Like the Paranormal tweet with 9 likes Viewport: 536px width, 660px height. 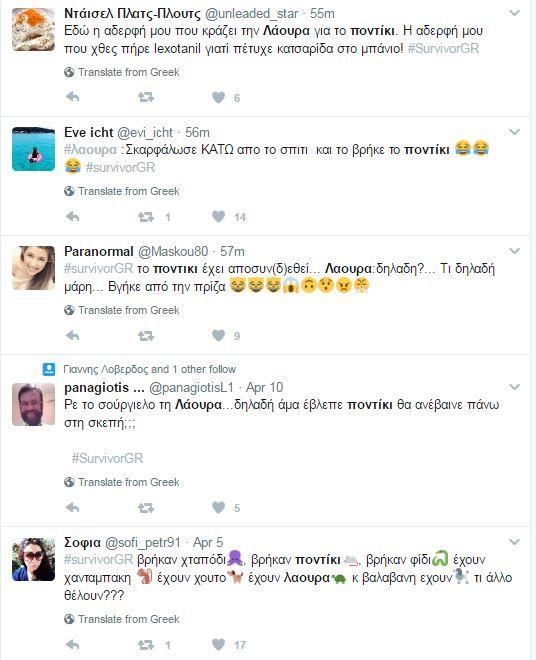pyautogui.click(x=219, y=335)
